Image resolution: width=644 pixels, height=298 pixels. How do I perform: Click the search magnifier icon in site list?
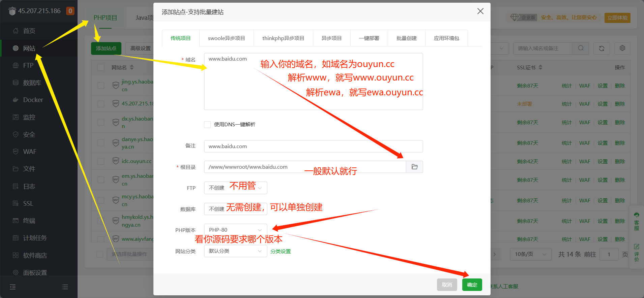(x=581, y=48)
